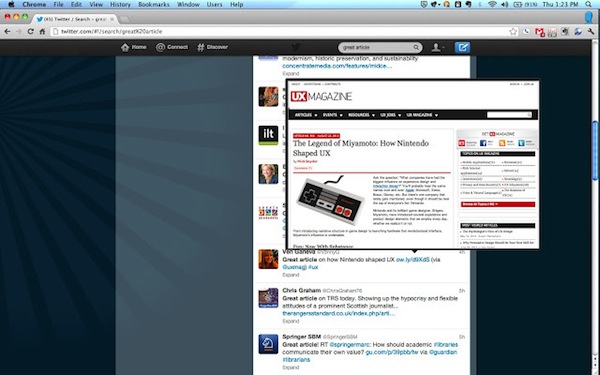
Task: Click the Gmail extension icon in toolbar
Action: point(540,32)
